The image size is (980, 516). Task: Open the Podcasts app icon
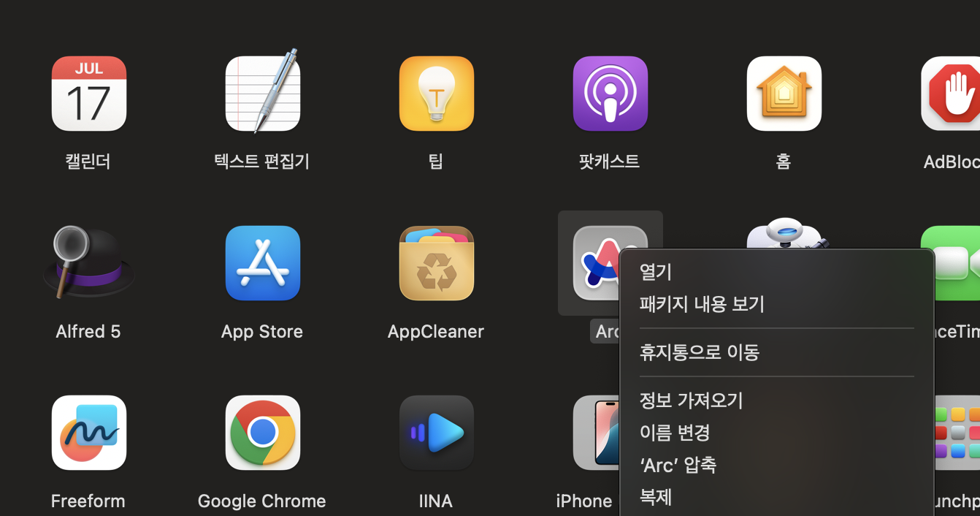[610, 94]
